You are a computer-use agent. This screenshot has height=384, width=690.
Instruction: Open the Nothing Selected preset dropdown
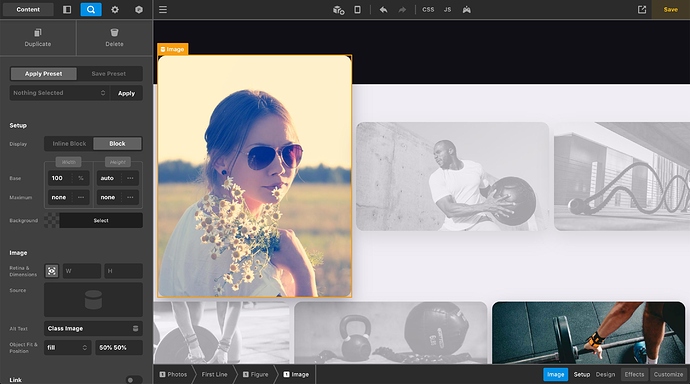pyautogui.click(x=59, y=93)
